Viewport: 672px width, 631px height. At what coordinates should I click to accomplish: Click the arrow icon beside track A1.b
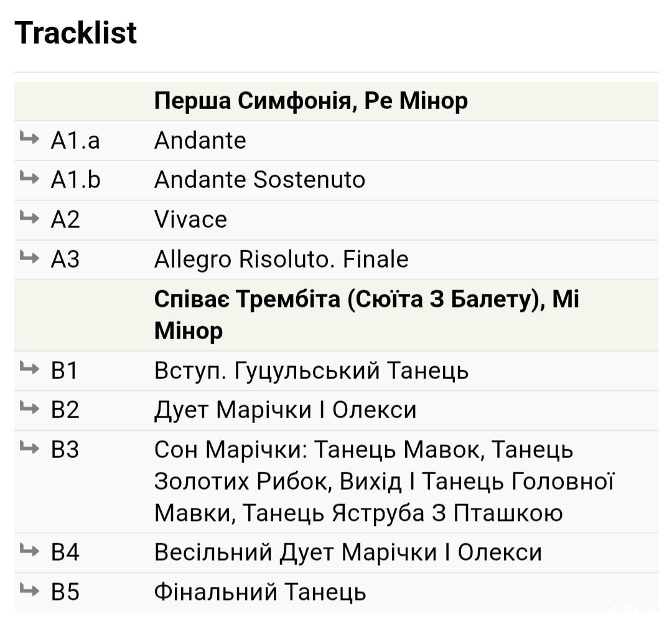29,177
